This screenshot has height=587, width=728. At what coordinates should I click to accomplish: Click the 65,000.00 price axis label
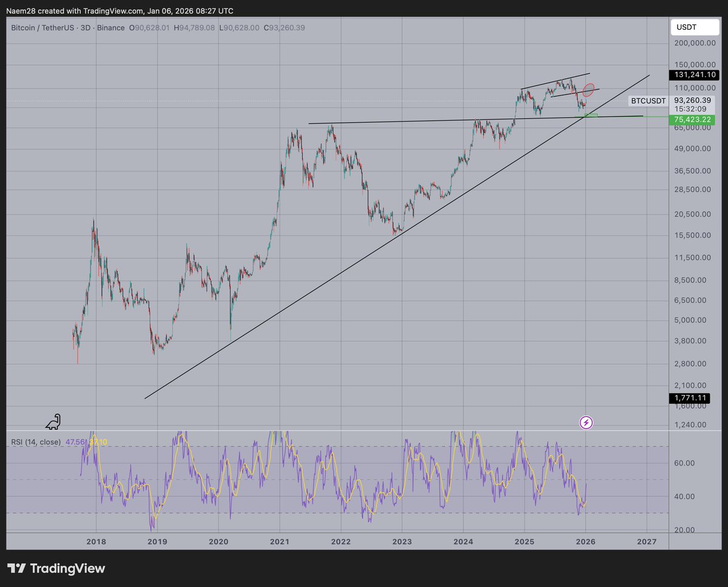click(694, 127)
